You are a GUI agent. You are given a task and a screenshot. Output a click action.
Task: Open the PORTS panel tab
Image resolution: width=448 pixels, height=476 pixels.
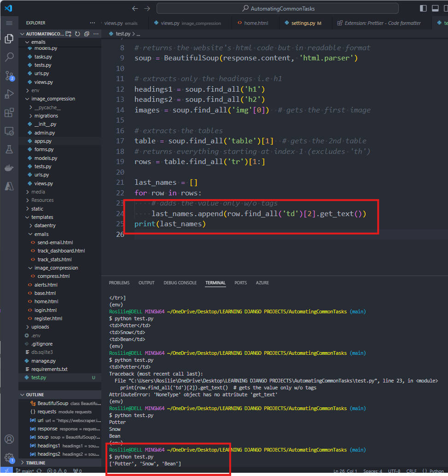coord(240,282)
